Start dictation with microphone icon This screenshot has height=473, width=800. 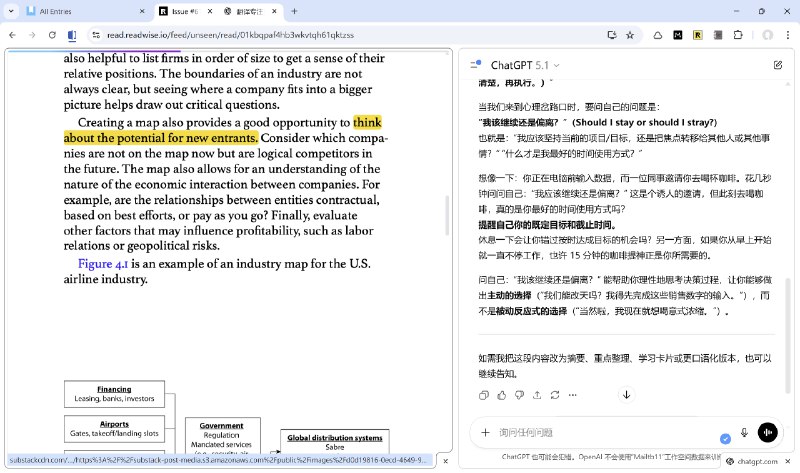click(x=744, y=433)
